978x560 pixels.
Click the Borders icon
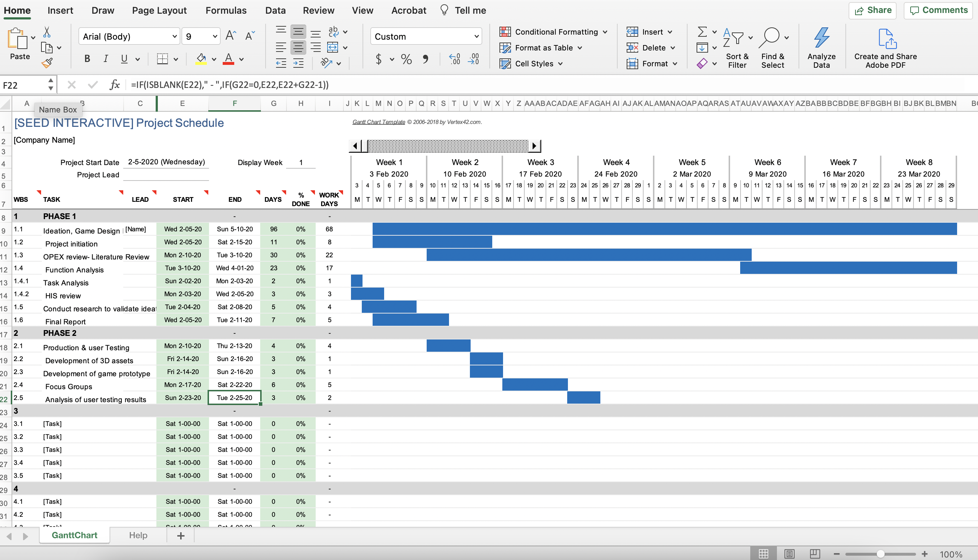pos(162,59)
